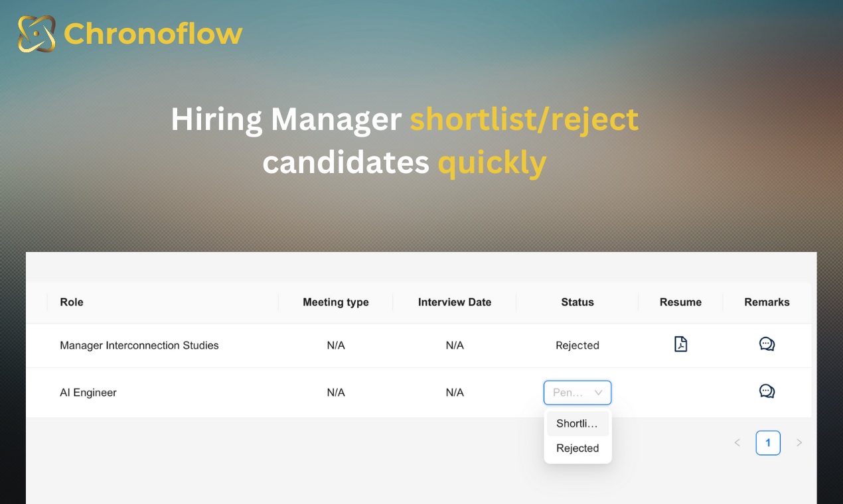Click the Remarks column header

tap(767, 302)
